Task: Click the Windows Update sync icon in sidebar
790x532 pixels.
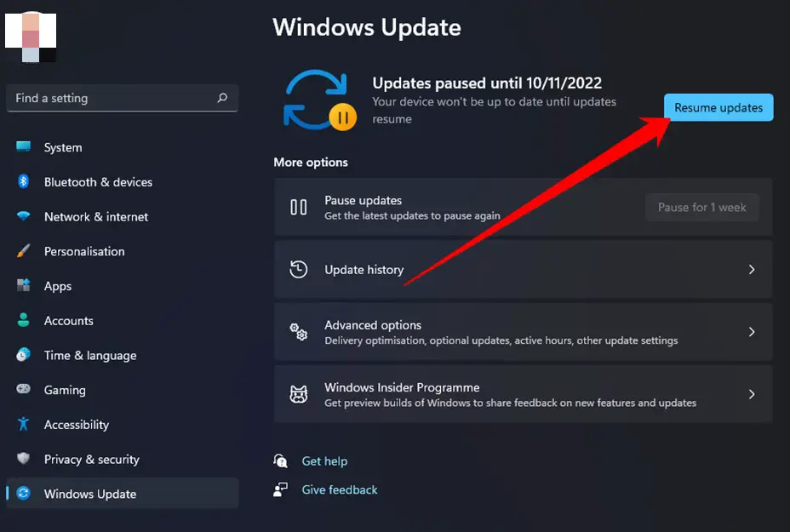Action: click(x=23, y=493)
